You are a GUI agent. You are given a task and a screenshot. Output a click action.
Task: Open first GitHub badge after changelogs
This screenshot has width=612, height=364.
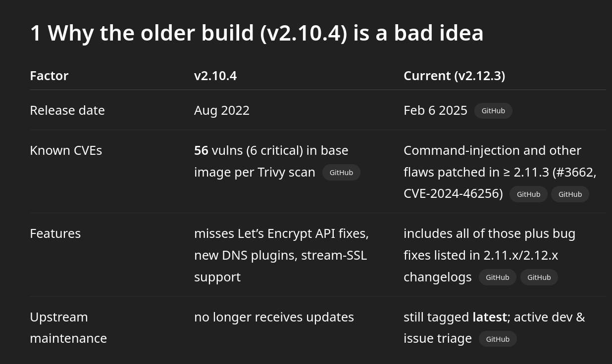click(497, 277)
